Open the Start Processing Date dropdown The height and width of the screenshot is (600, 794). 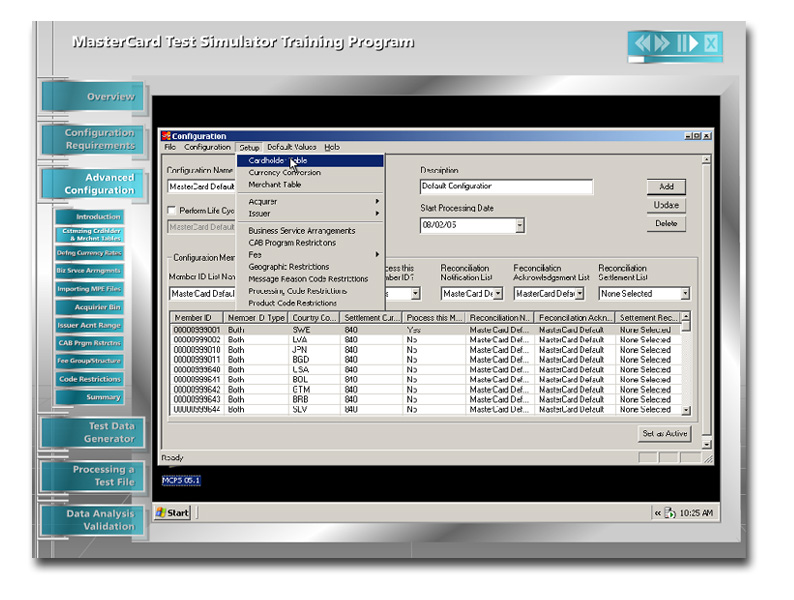point(520,225)
